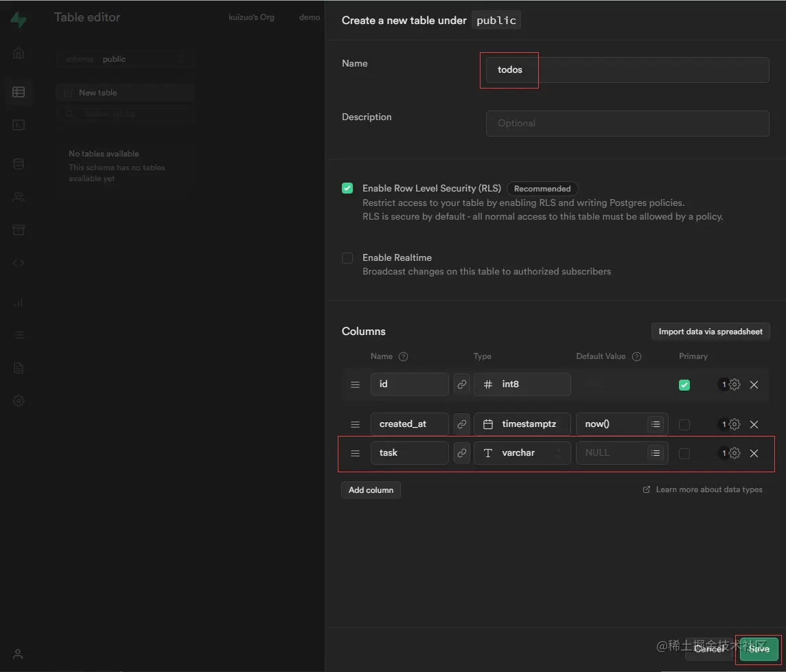Open user account icon at sidebar bottom
Screen dimensions: 786x672
(18, 654)
